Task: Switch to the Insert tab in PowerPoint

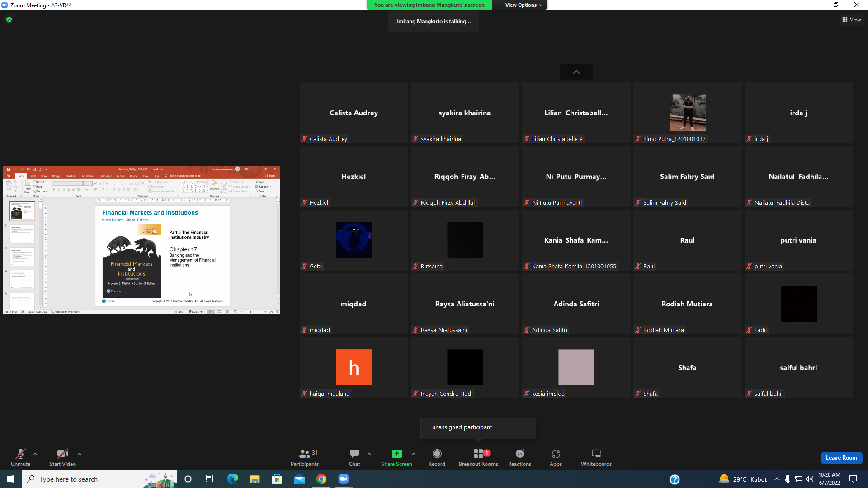Action: tap(33, 176)
